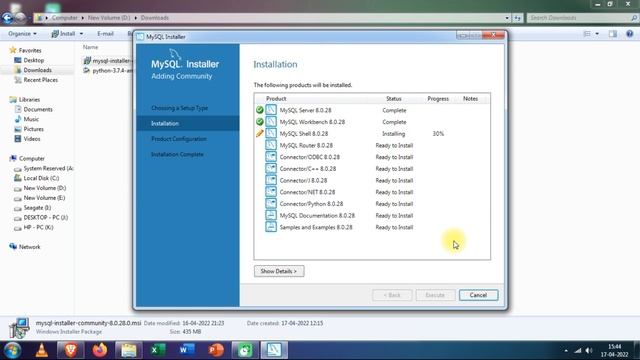Screen dimensions: 640x360
Task: Click the Cancel button
Action: [x=478, y=295]
